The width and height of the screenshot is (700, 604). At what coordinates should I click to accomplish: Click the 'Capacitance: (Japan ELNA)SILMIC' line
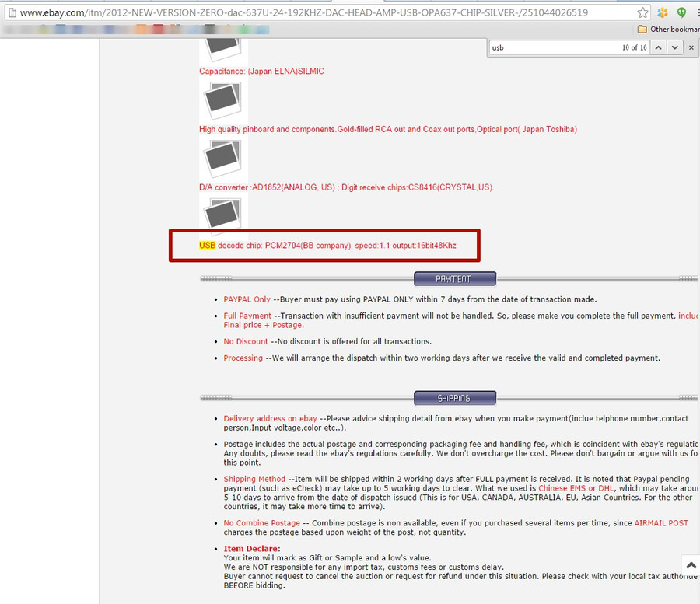(x=261, y=72)
